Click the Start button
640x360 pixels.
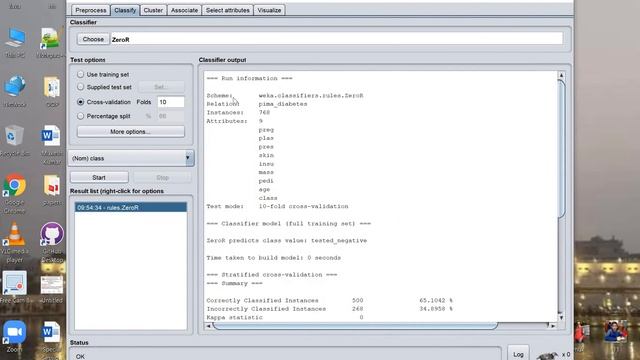point(99,178)
